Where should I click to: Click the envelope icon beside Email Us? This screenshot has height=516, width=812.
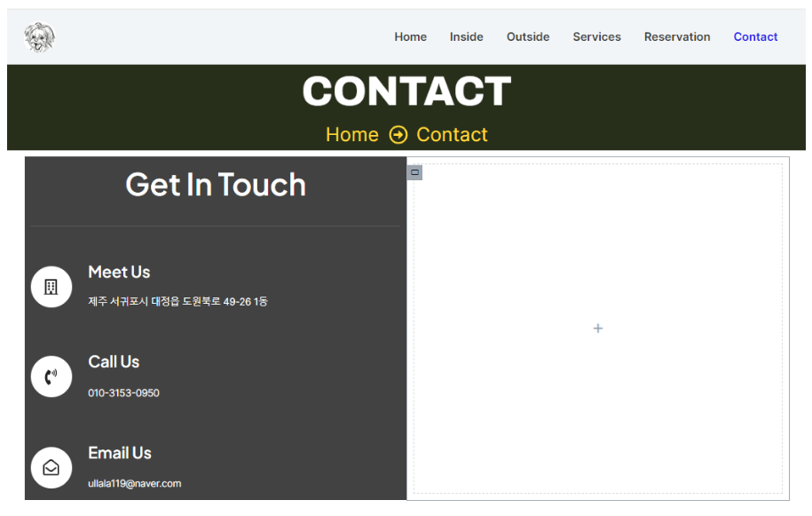[x=51, y=467]
